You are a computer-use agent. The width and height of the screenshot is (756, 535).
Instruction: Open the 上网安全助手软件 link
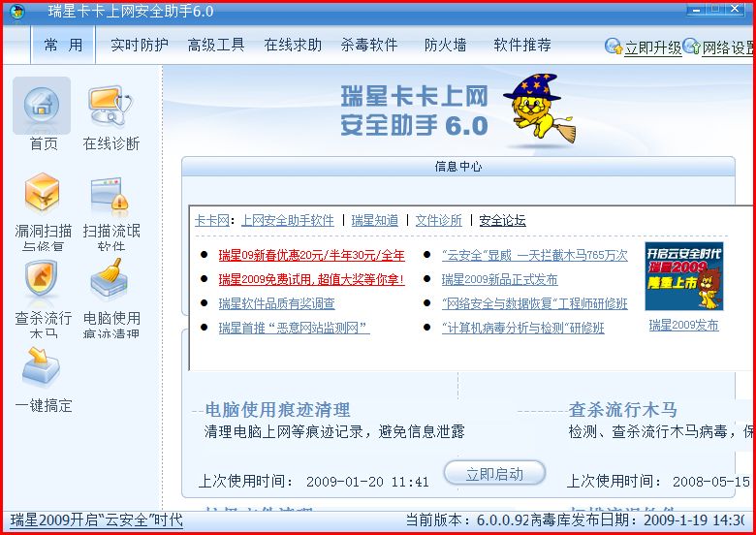click(x=288, y=221)
